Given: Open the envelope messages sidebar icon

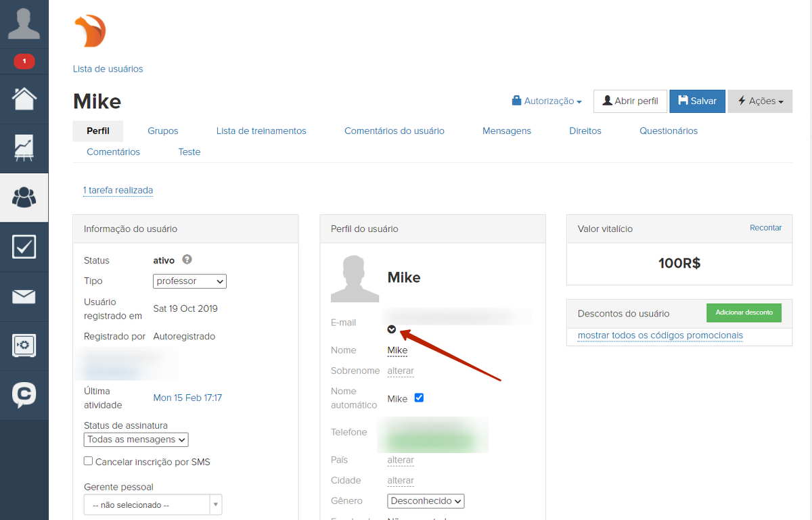Looking at the screenshot, I should 24,296.
